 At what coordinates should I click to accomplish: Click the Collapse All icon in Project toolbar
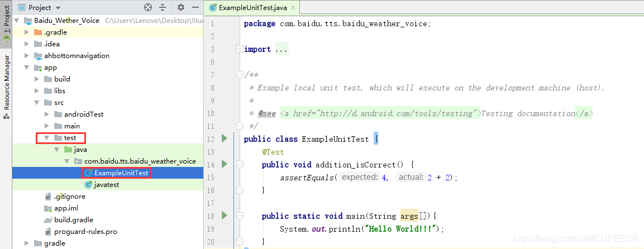click(163, 7)
